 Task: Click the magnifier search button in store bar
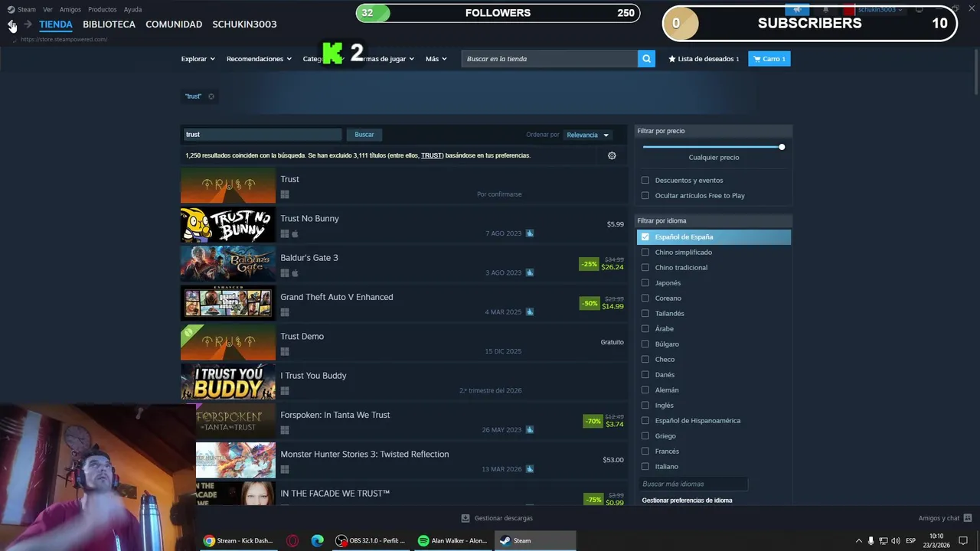click(647, 59)
